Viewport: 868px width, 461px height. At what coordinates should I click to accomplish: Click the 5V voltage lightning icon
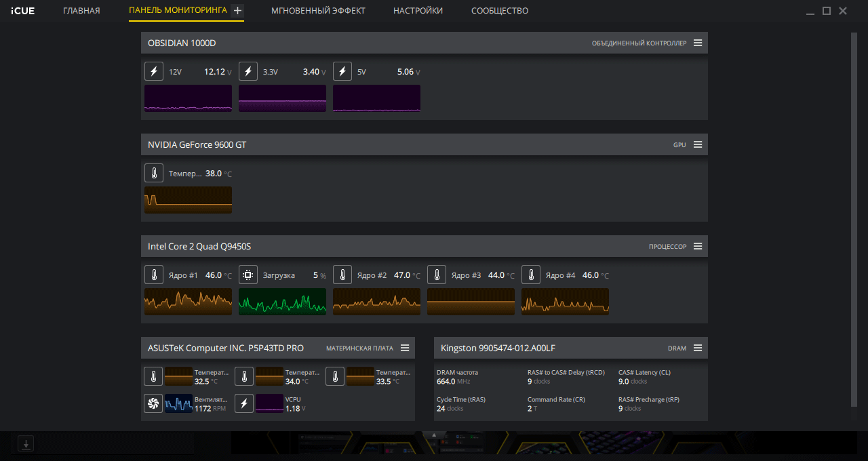(342, 71)
